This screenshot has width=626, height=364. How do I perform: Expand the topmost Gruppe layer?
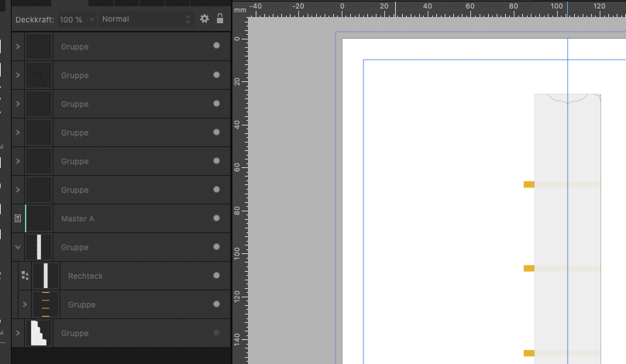coord(18,46)
